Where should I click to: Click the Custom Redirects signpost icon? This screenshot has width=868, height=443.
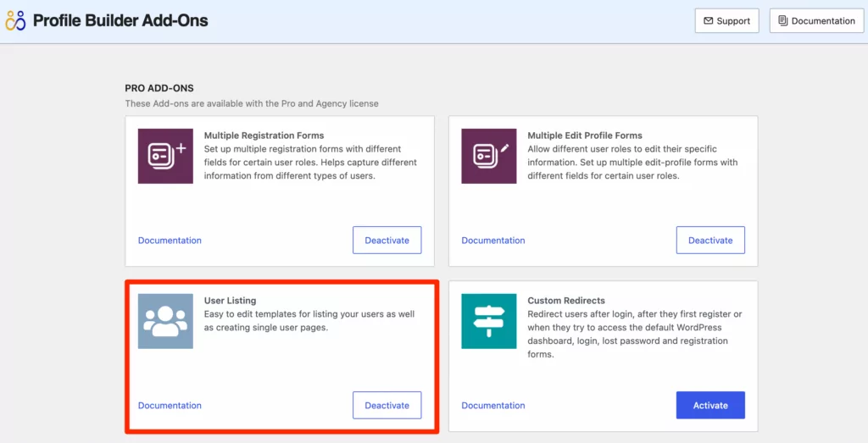point(489,321)
